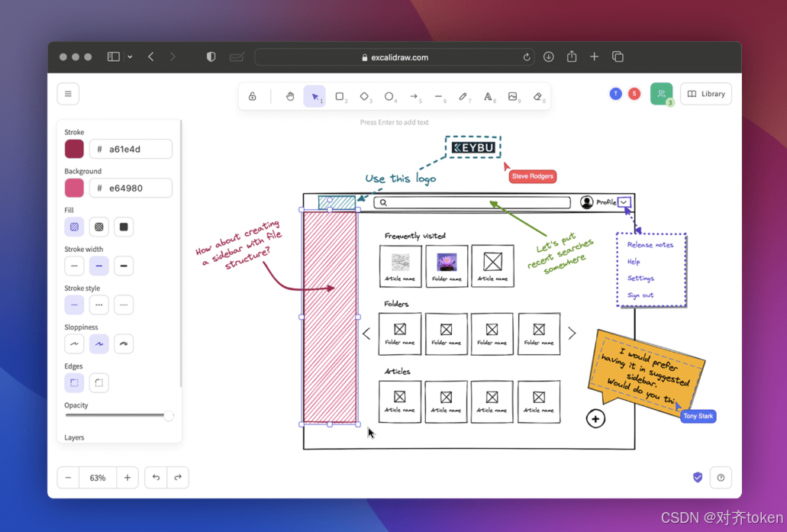
Task: Click the Folders right chevron in mockup
Action: pos(573,334)
